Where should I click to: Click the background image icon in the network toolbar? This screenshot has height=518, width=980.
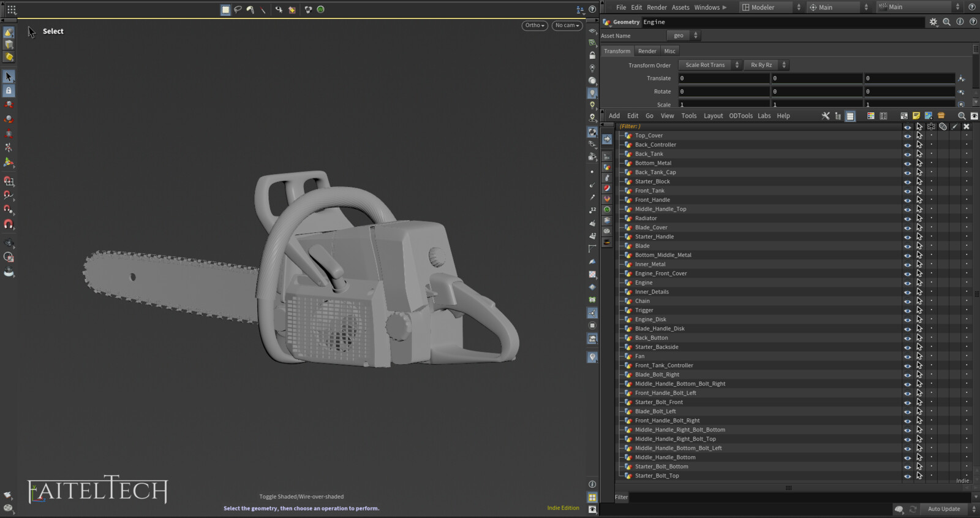point(929,115)
